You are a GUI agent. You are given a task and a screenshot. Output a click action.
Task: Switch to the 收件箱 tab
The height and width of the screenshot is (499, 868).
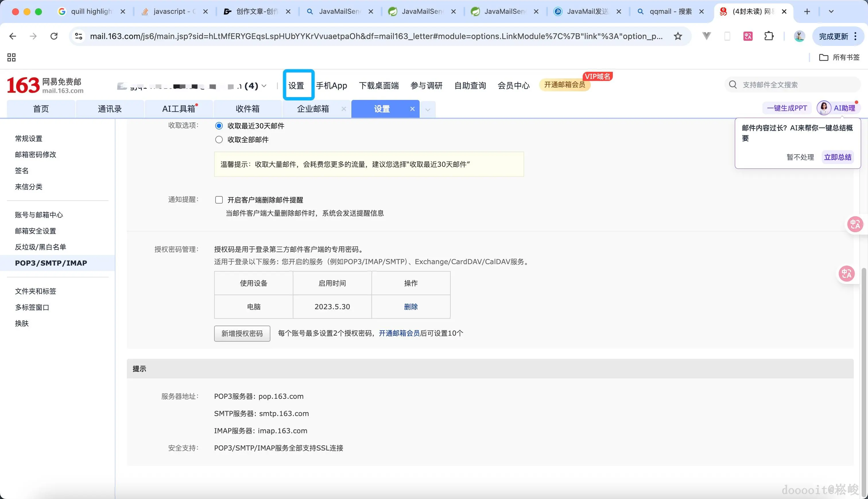point(247,109)
